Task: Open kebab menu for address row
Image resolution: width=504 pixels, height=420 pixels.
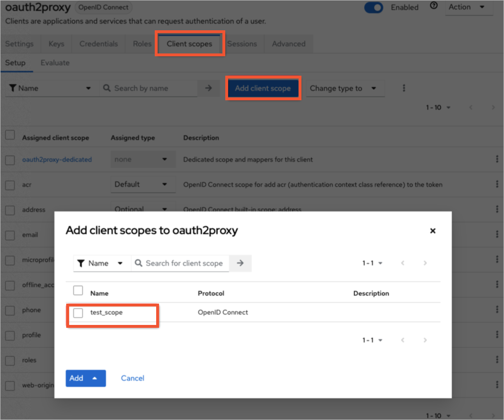Action: pos(497,210)
